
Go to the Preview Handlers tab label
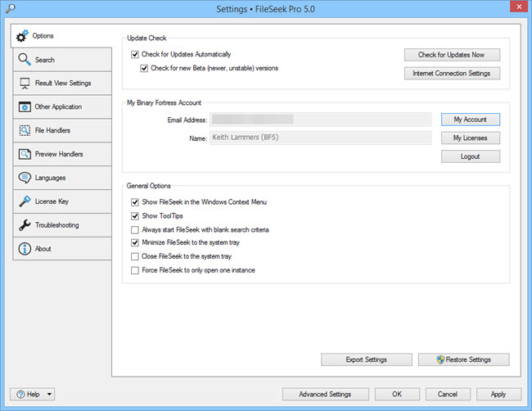point(59,154)
